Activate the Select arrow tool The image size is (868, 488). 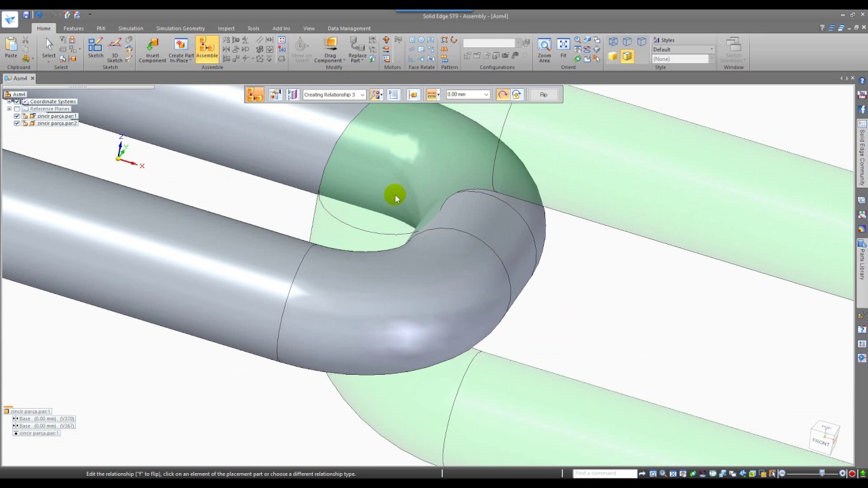tap(49, 45)
